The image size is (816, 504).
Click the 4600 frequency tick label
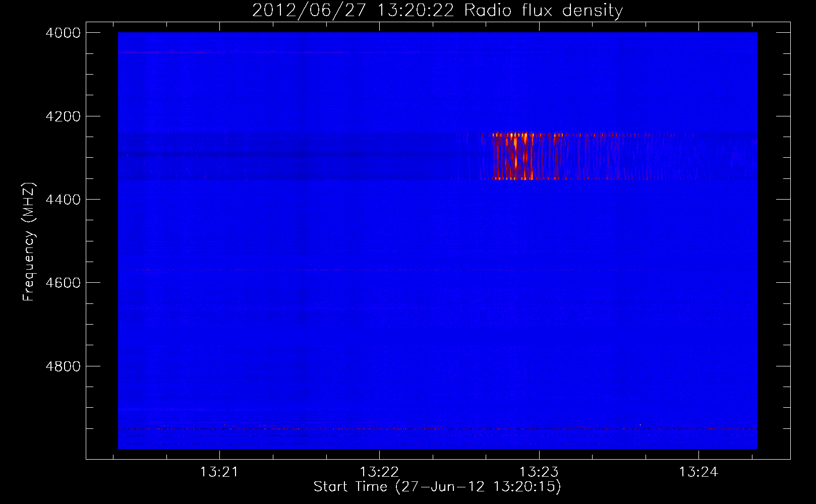(63, 283)
